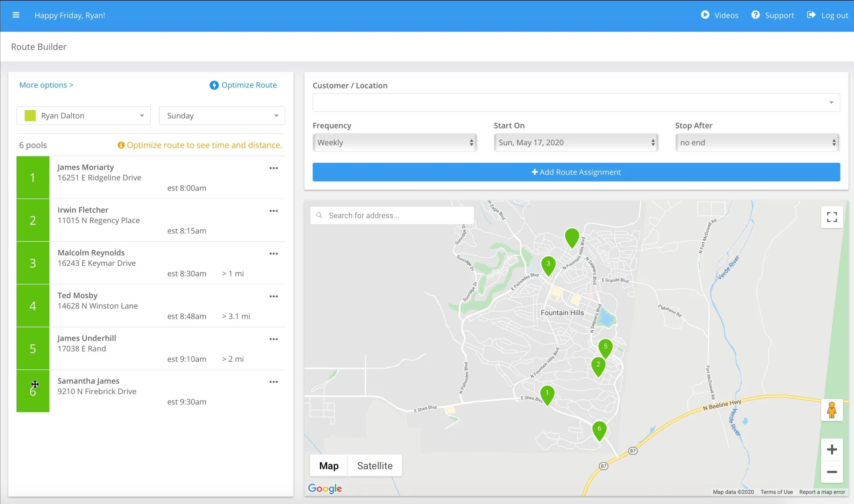Image resolution: width=854 pixels, height=504 pixels.
Task: Click the orange info icon beside optimize message
Action: point(121,145)
